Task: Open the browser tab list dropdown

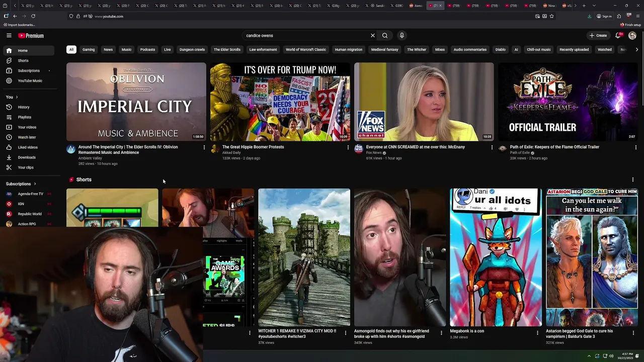Action: click(594, 6)
